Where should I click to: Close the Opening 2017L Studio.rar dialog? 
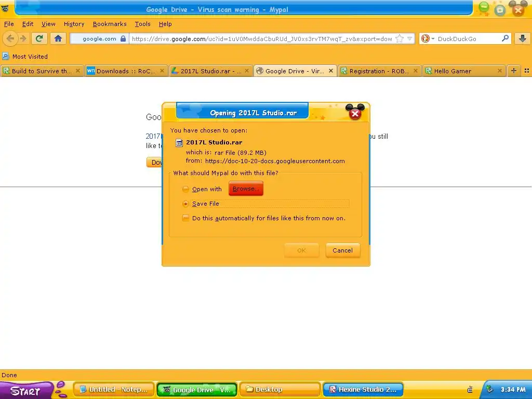[355, 114]
